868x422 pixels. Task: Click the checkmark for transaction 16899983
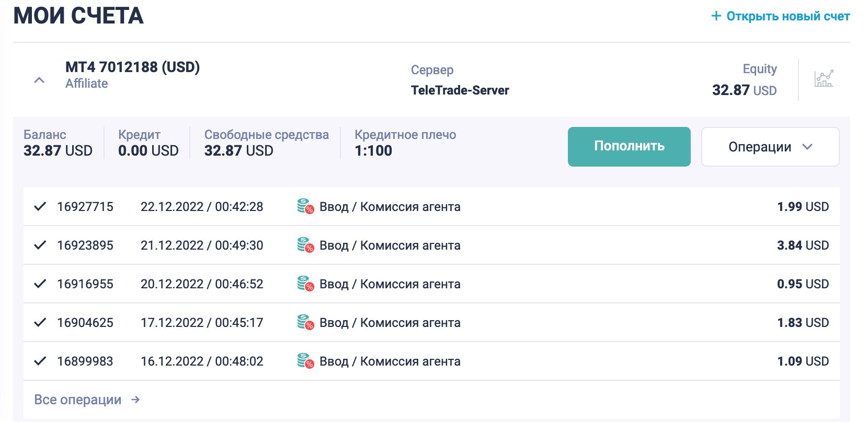40,361
